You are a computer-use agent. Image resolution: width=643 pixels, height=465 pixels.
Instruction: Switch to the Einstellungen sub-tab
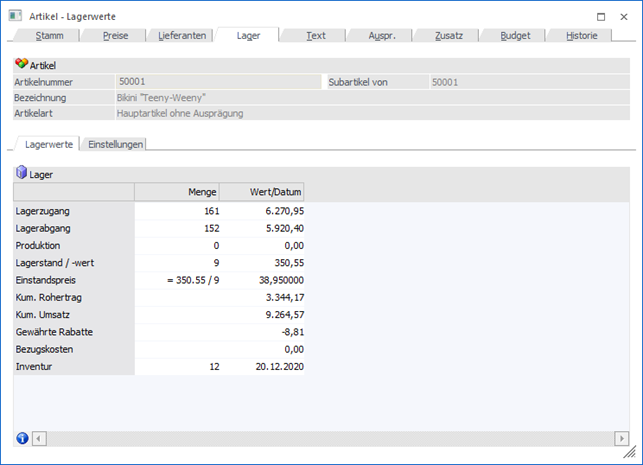[x=116, y=144]
